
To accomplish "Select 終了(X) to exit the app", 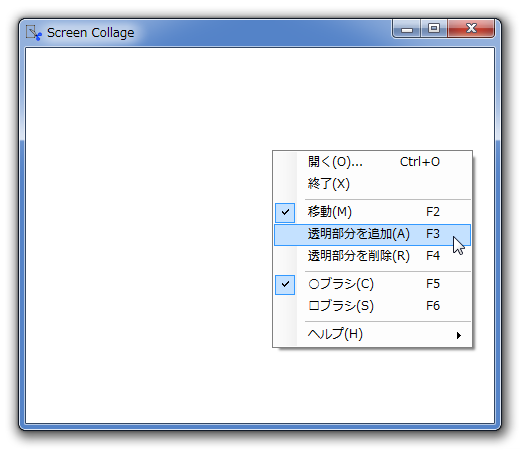I will [372, 184].
